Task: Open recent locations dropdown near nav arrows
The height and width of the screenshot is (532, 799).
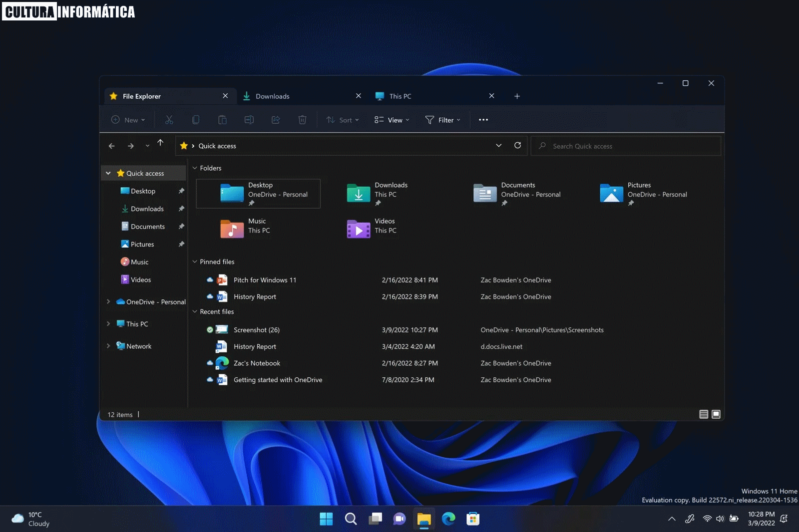Action: tap(147, 146)
